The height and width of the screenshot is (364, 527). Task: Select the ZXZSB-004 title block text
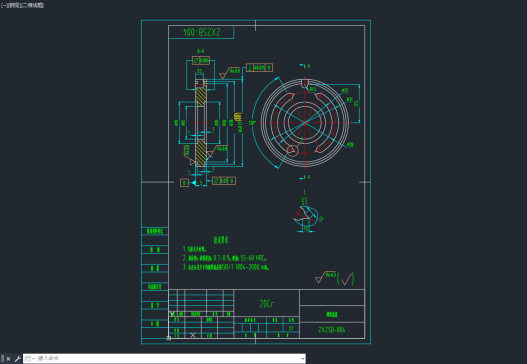coord(332,330)
